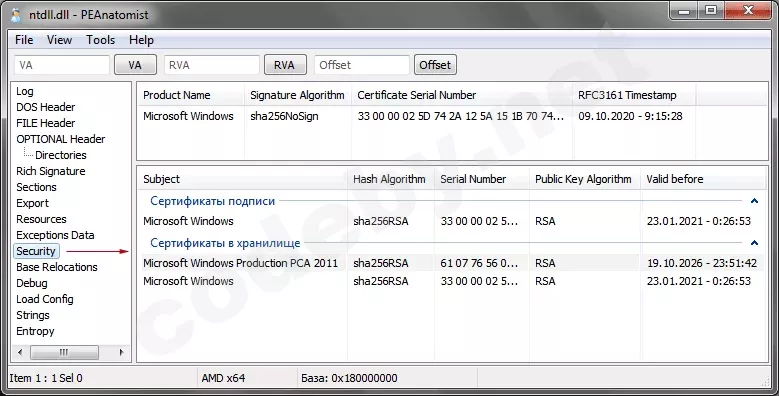Click the sidebar horizontal scrollbar thumb
779x396 pixels.
coord(64,352)
